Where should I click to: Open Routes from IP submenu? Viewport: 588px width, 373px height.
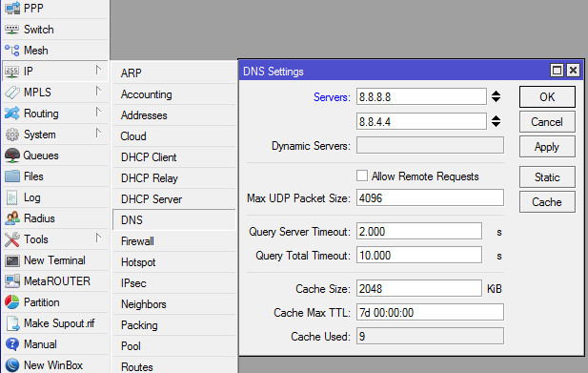coord(174,366)
